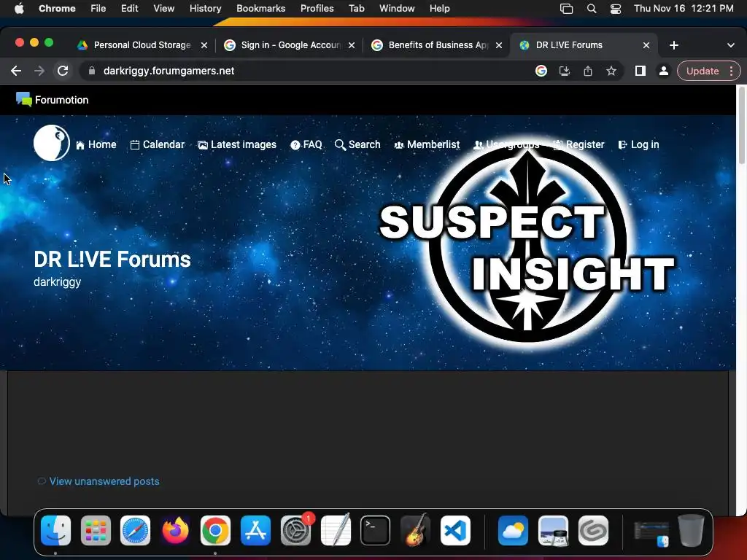Open the FAQ page
The height and width of the screenshot is (560, 747).
[306, 145]
